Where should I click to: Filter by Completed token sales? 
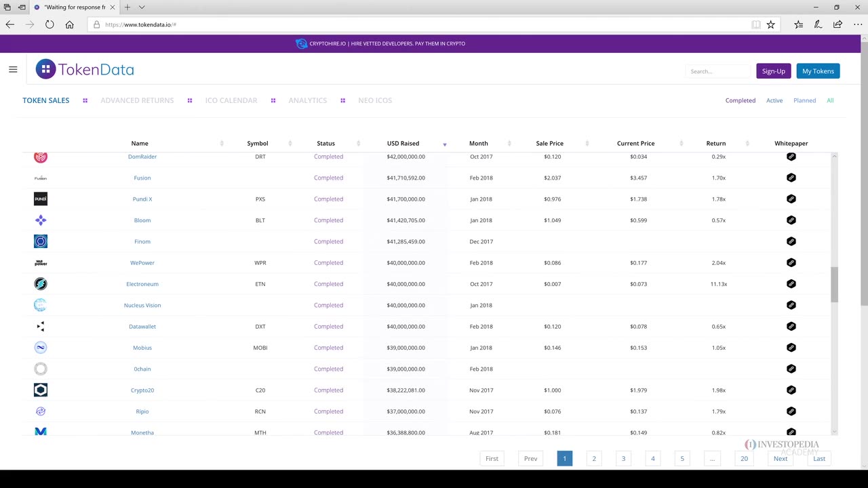[x=741, y=100]
